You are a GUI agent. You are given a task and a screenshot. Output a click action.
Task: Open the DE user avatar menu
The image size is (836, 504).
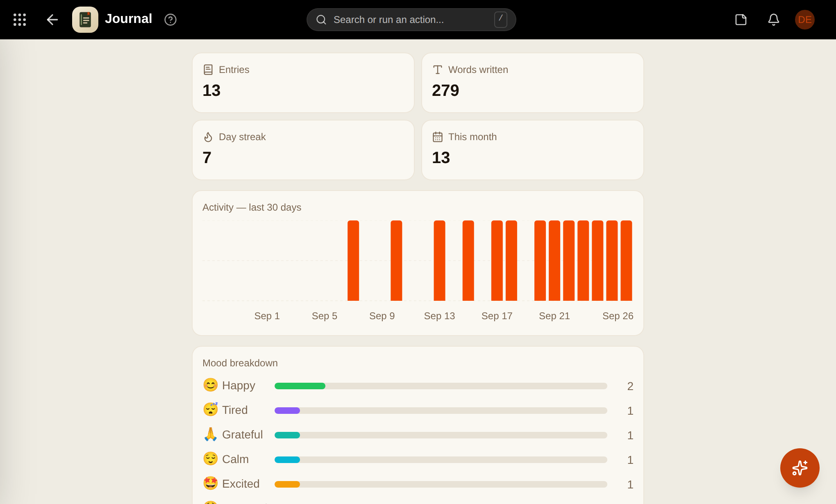coord(805,20)
